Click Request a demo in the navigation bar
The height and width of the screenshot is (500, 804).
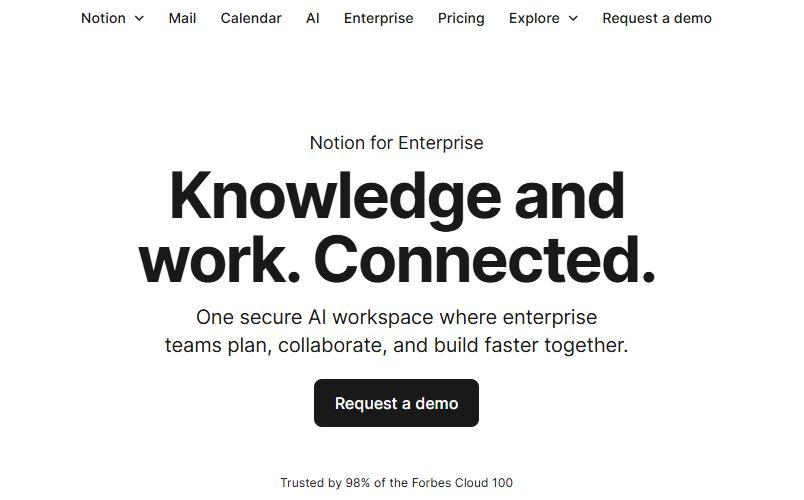tap(657, 18)
